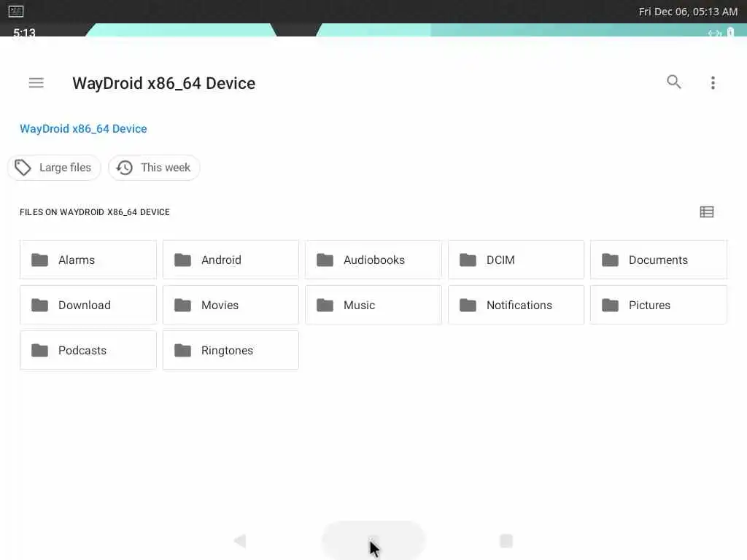Image resolution: width=747 pixels, height=560 pixels.
Task: Toggle the This week filter chip
Action: pos(154,168)
